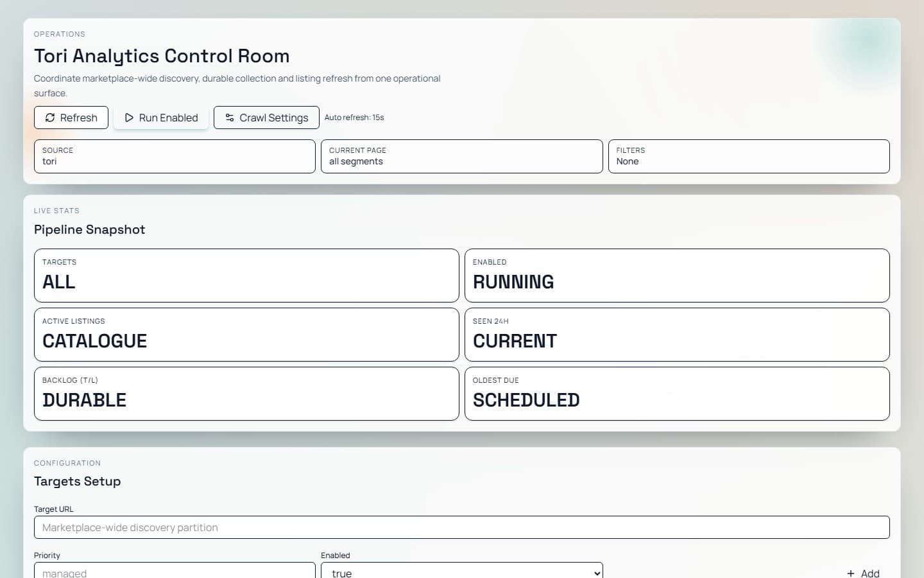Focus the Priority input field

(x=175, y=570)
